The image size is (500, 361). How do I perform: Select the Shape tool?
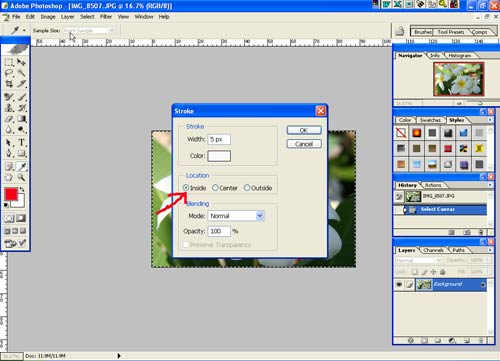pyautogui.click(x=21, y=153)
